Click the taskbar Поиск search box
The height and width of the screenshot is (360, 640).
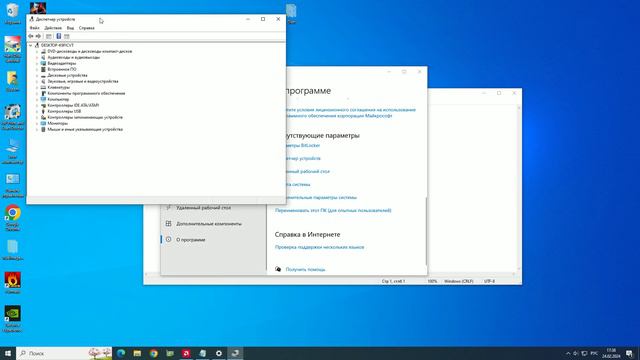click(64, 353)
